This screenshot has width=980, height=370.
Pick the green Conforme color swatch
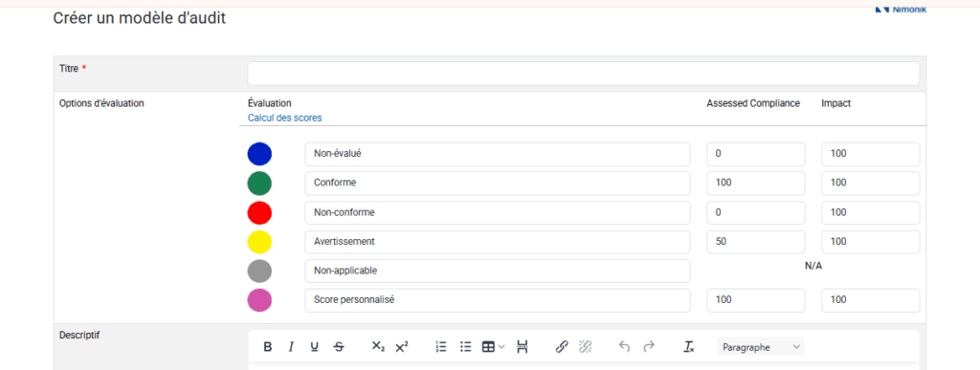tap(259, 184)
